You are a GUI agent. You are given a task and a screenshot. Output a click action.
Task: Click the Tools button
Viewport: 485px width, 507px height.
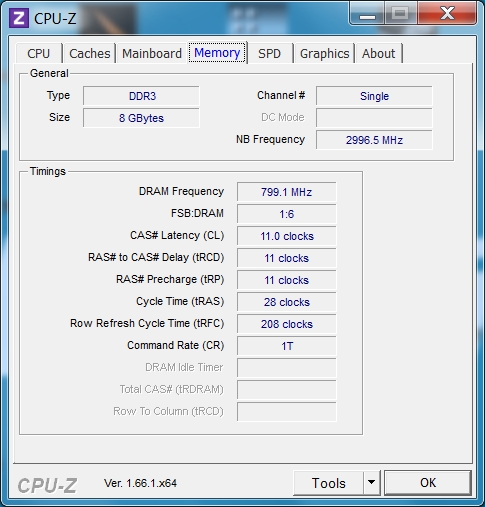(x=328, y=483)
